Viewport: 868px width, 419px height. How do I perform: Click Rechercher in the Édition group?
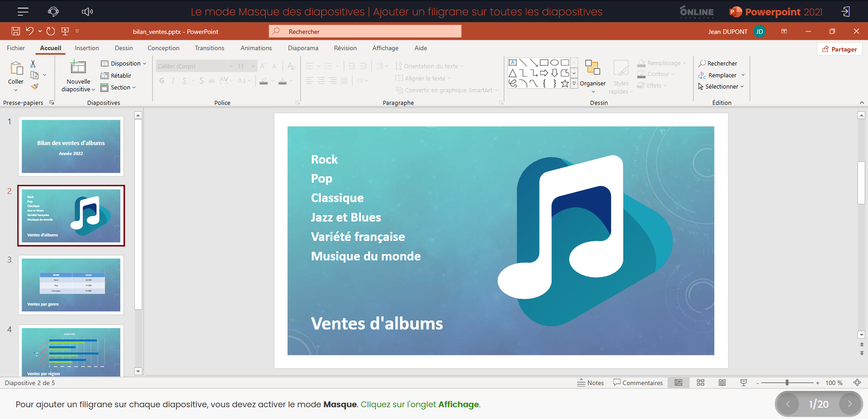click(x=718, y=63)
